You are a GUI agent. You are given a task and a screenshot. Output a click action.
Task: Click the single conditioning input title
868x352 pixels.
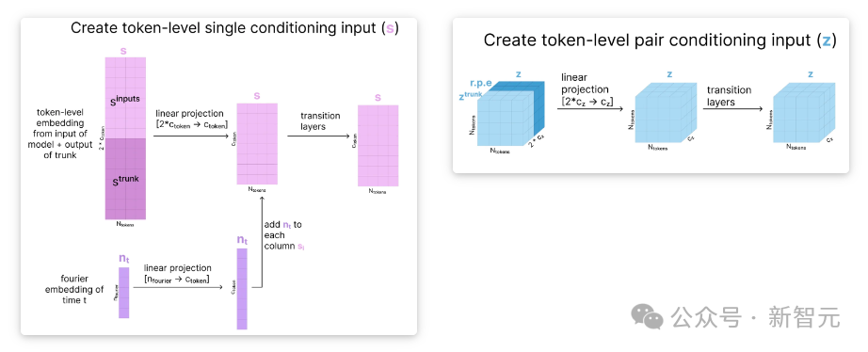coord(234,27)
